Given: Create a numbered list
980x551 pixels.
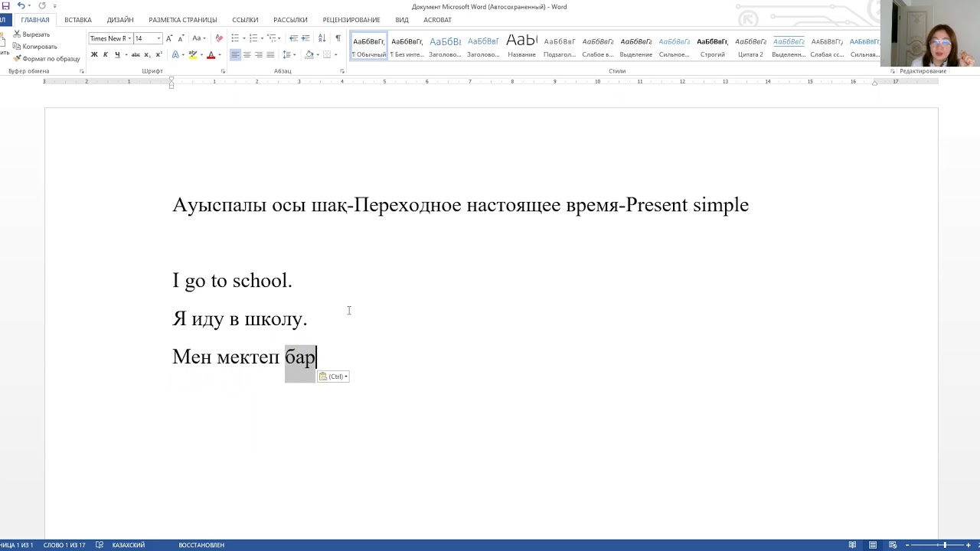Looking at the screenshot, I should click(253, 38).
